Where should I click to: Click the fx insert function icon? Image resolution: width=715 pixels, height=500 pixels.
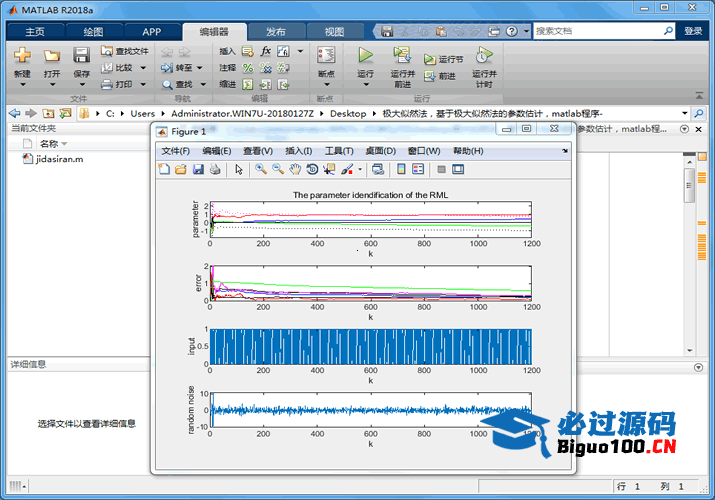(x=265, y=51)
